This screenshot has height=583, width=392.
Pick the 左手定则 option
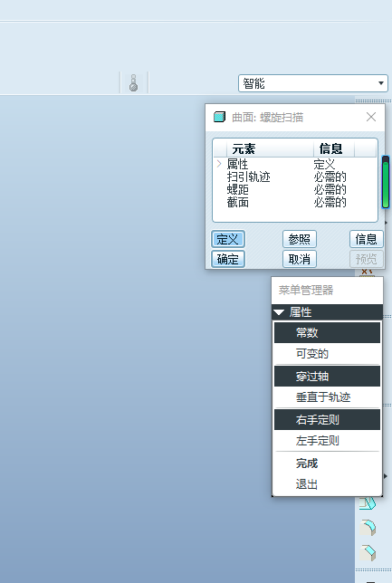(327, 441)
